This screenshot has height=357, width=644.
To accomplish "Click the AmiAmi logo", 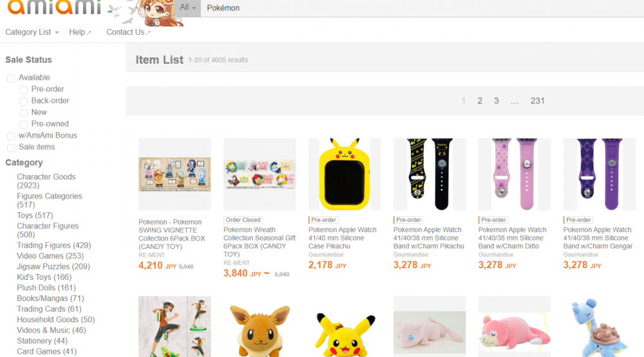I will (54, 7).
